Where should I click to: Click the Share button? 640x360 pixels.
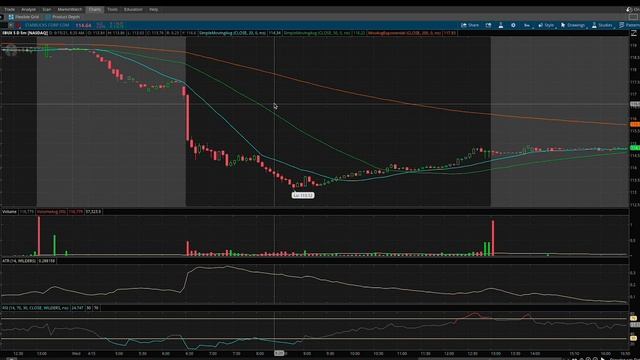coord(470,25)
